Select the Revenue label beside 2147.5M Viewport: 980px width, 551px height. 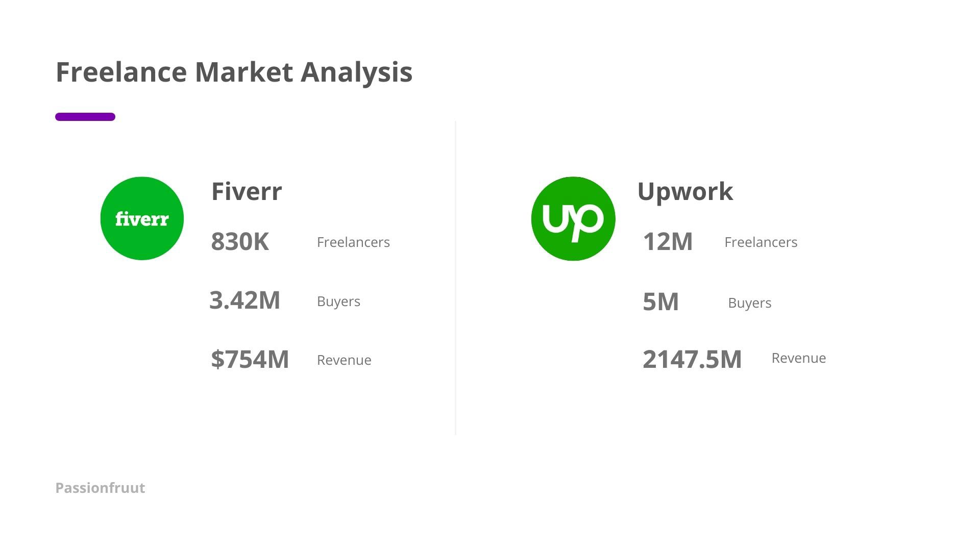tap(798, 358)
